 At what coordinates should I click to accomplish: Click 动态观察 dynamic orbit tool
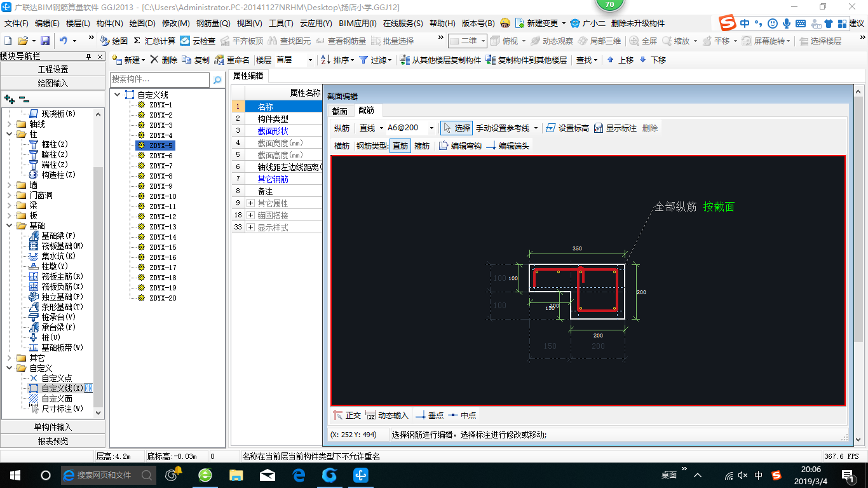click(551, 41)
